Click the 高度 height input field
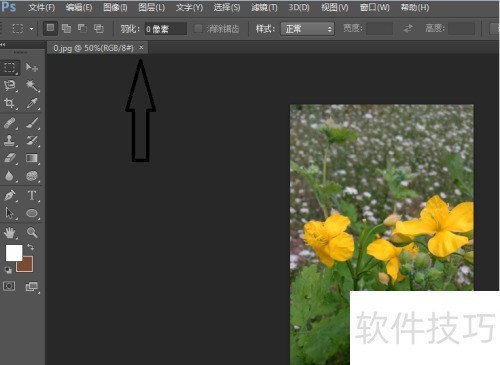 coord(461,29)
